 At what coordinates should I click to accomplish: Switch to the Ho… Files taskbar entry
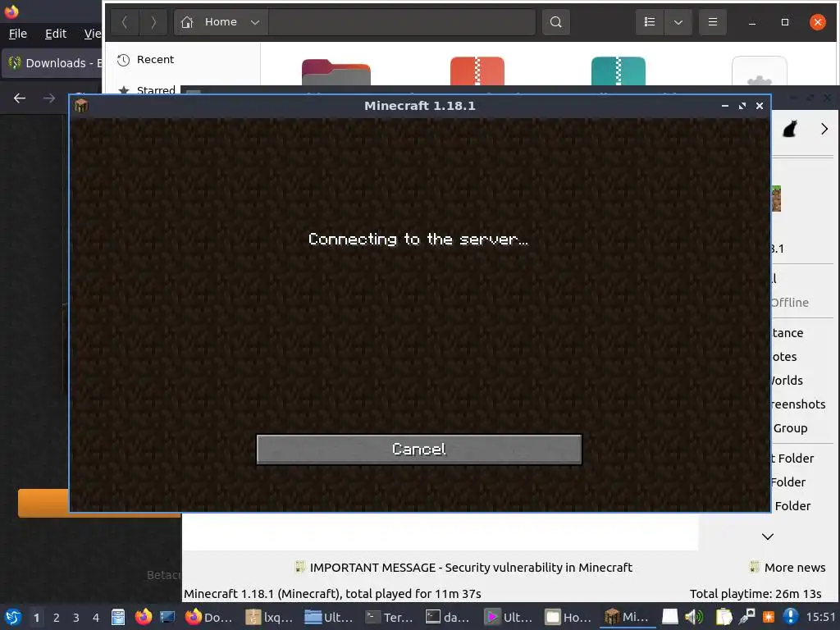point(569,617)
